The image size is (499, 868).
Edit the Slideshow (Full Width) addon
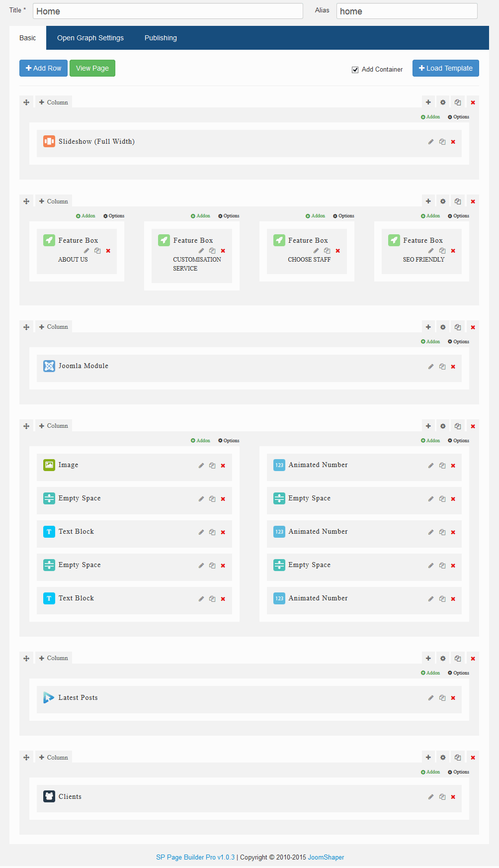(431, 142)
